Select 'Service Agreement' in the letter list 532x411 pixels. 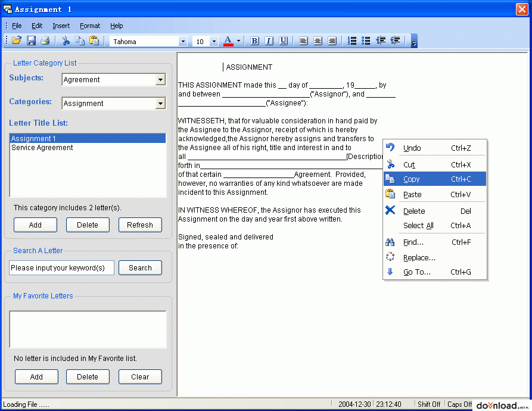coord(88,148)
